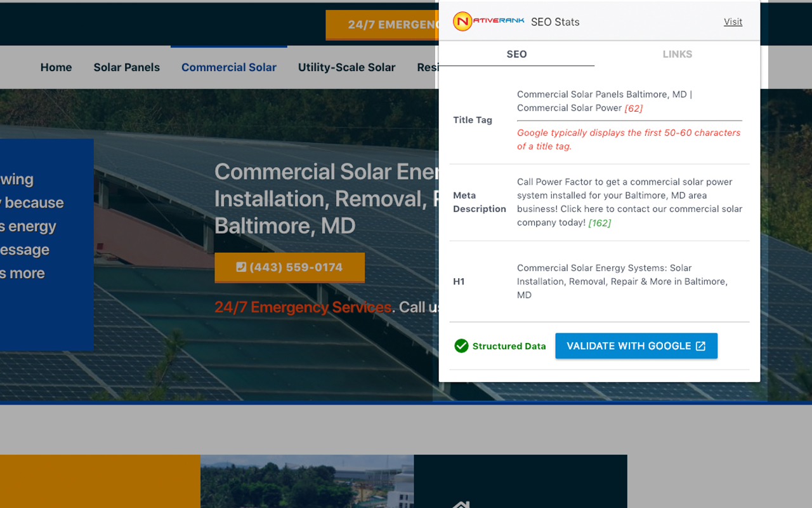
Task: Click the NativeRank logo in the popup
Action: coord(488,22)
